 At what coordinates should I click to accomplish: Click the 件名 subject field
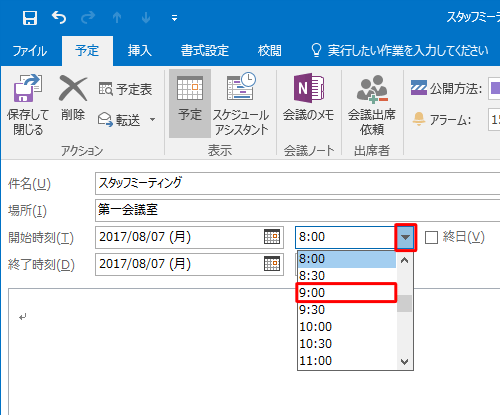[297, 183]
